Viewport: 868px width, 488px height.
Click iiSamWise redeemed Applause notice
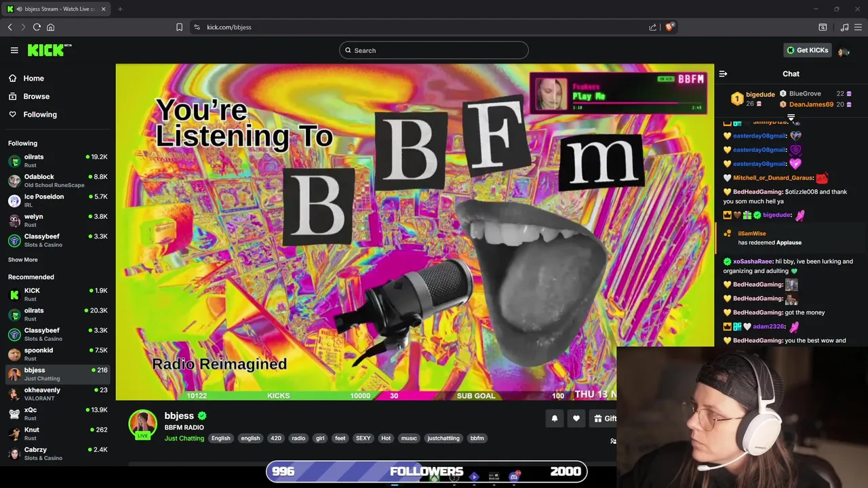(x=790, y=238)
